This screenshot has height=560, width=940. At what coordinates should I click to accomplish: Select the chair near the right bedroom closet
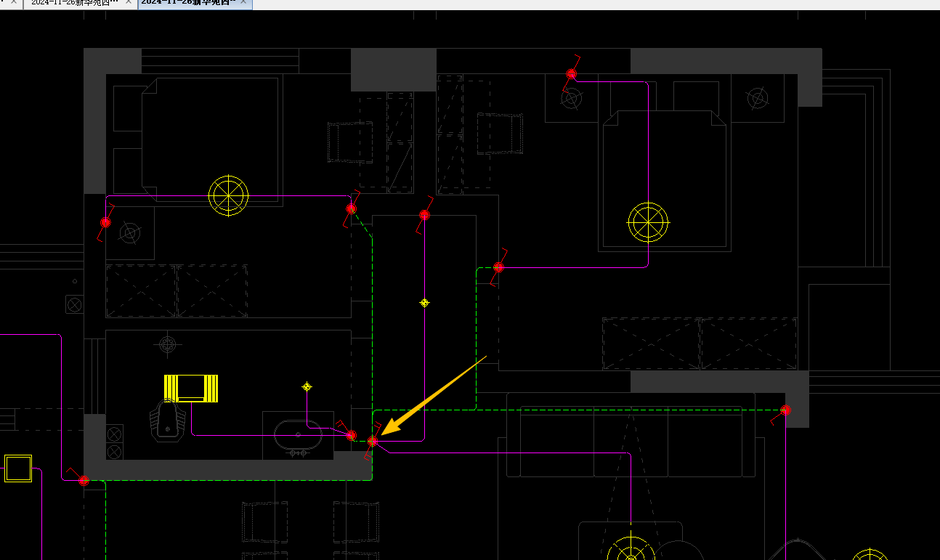(500, 134)
